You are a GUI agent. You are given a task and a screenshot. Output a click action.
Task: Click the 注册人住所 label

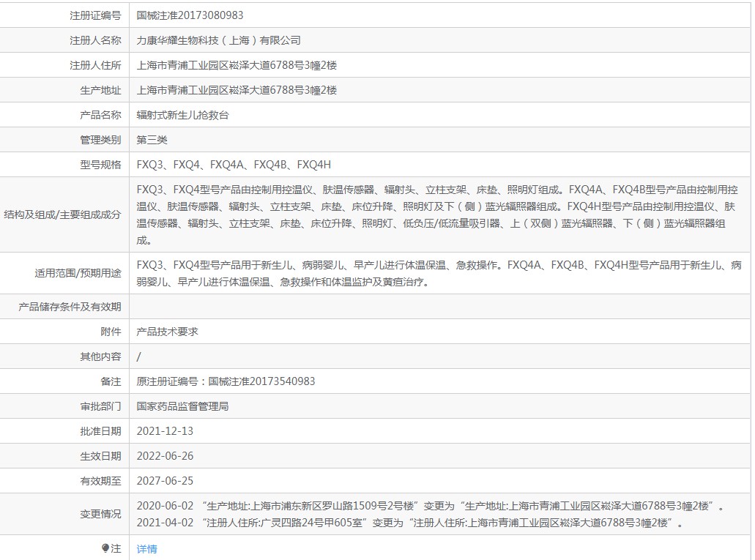[x=95, y=65]
